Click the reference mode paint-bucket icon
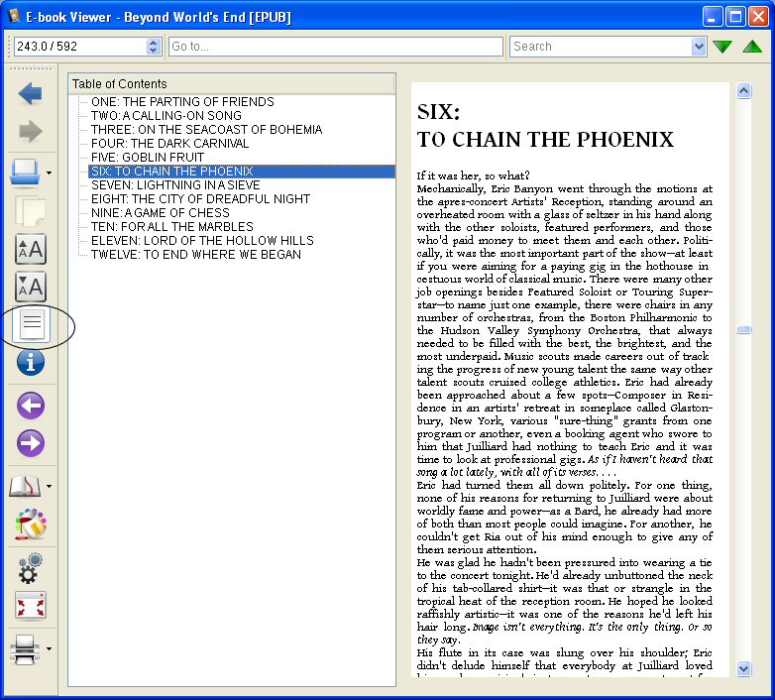Screen dimensions: 775x700 (x=31, y=525)
